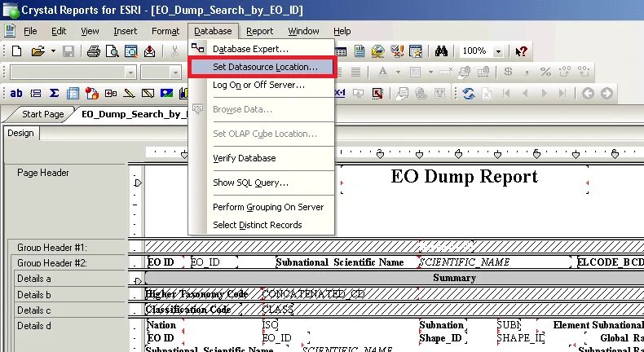Image resolution: width=644 pixels, height=352 pixels.
Task: Click the Find binoculars icon
Action: click(441, 51)
